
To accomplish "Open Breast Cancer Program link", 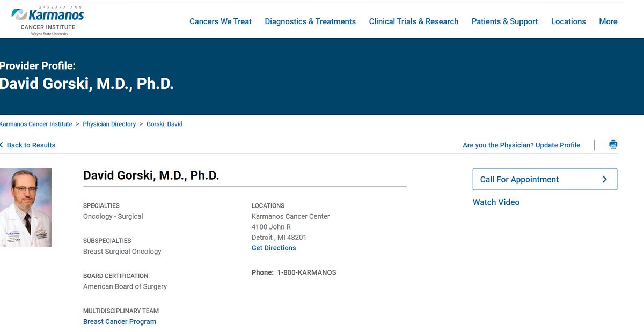I will (120, 321).
